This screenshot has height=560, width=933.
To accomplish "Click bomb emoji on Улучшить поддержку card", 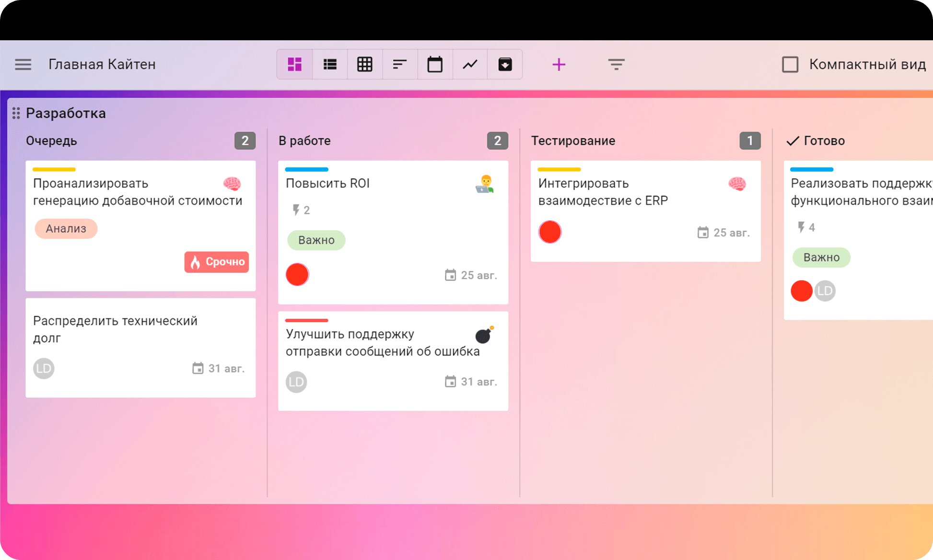I will click(484, 335).
